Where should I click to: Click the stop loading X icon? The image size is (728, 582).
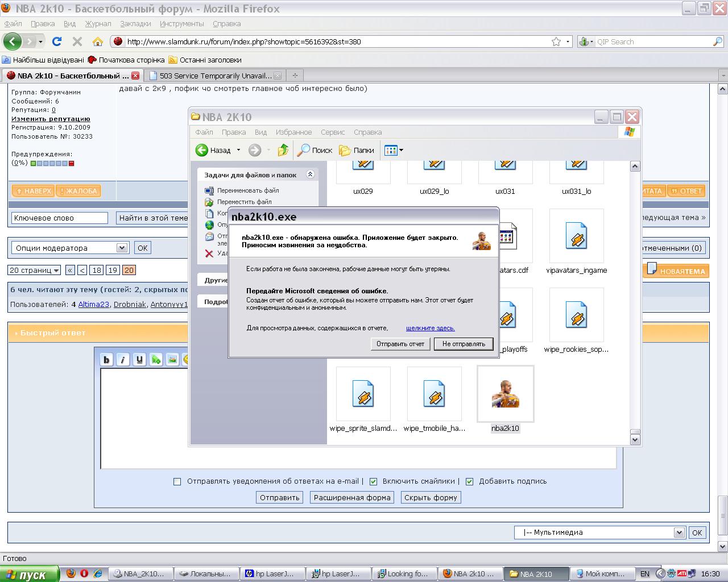(x=77, y=41)
